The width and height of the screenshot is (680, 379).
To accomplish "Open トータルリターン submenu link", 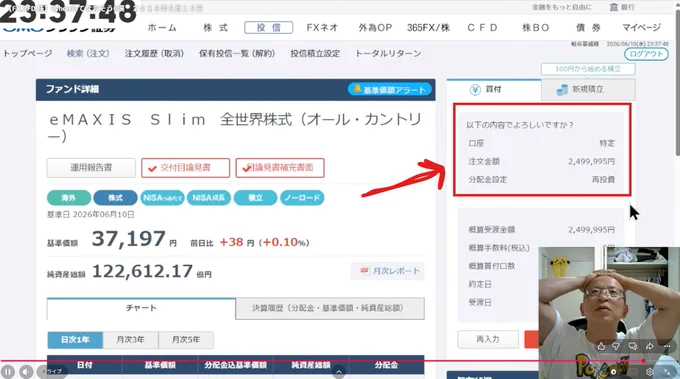I will [388, 53].
